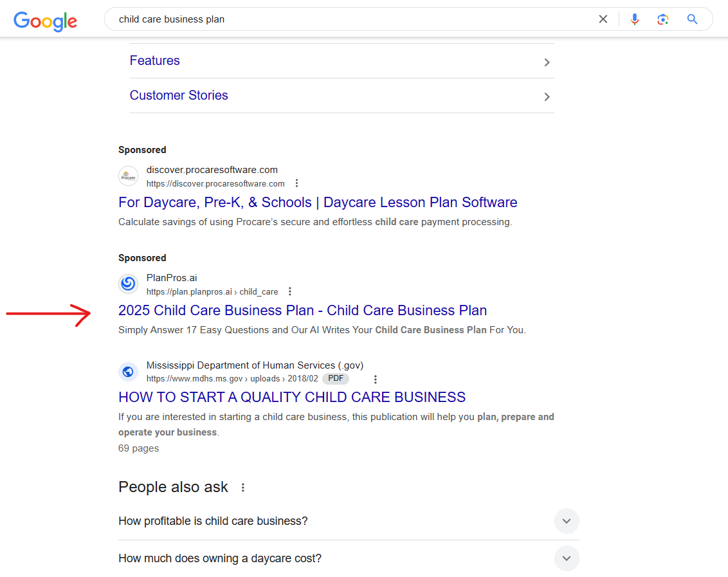Click the PDF badge on mdhs result

(336, 379)
